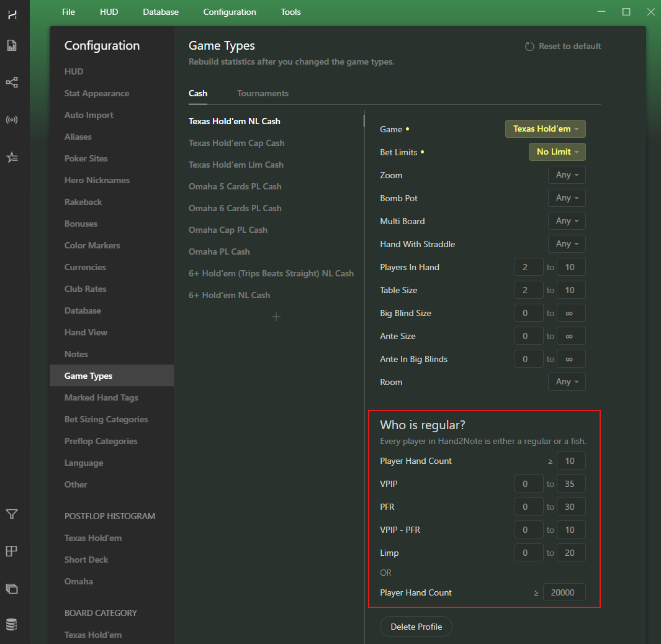Image resolution: width=661 pixels, height=644 pixels.
Task: Select Texas Hold'em NL Cash profile
Action: [235, 122]
